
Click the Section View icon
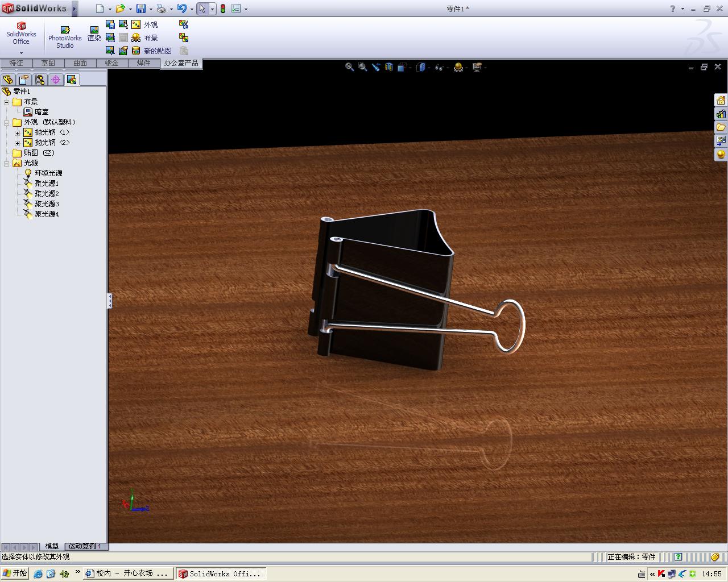tap(389, 67)
